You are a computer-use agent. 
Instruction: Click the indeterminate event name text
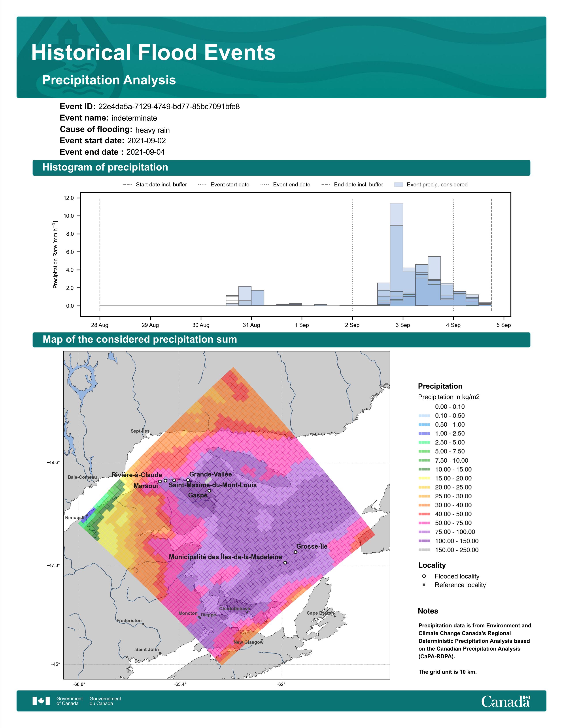pyautogui.click(x=134, y=118)
